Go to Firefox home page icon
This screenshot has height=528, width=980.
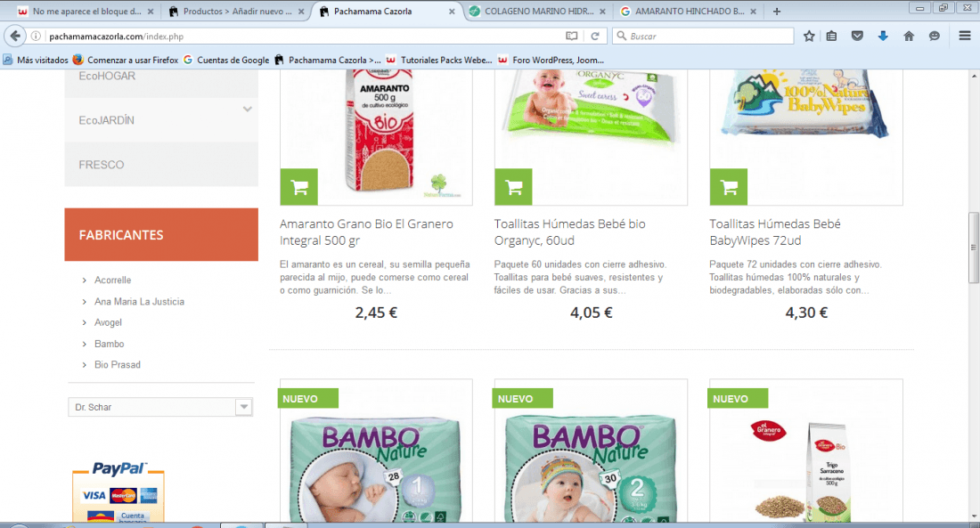tap(909, 37)
